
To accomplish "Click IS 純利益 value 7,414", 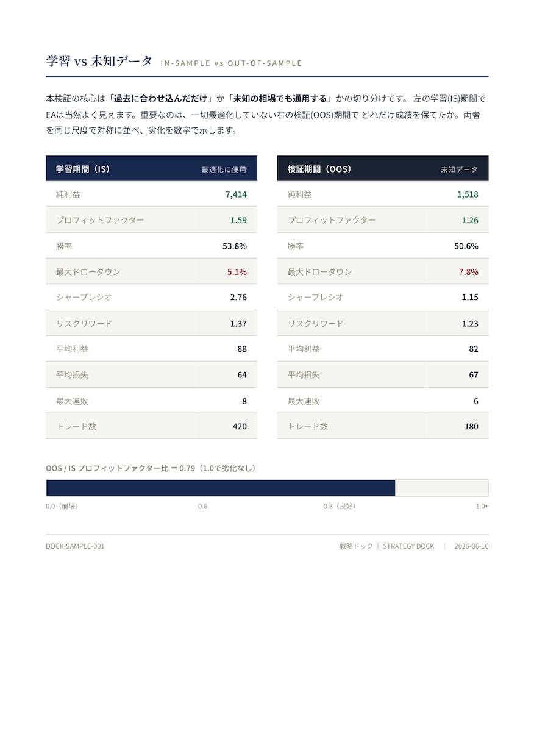I will [x=236, y=194].
